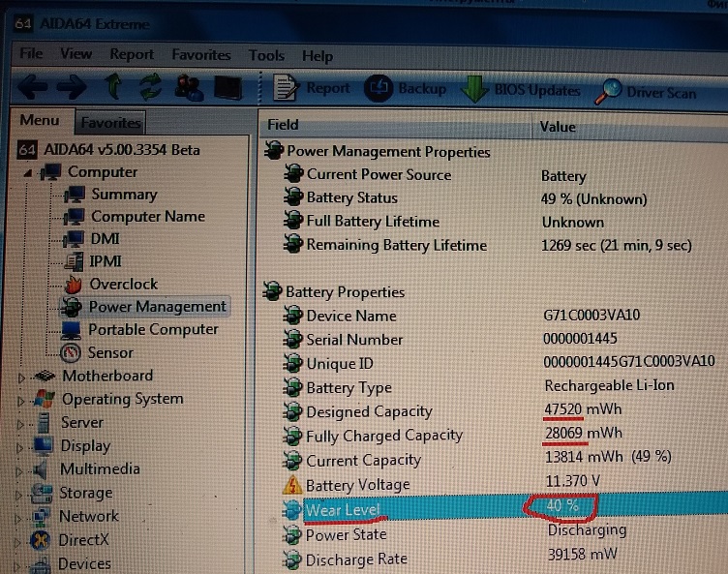The height and width of the screenshot is (574, 728).
Task: Click the DirectX logo icon
Action: (40, 540)
